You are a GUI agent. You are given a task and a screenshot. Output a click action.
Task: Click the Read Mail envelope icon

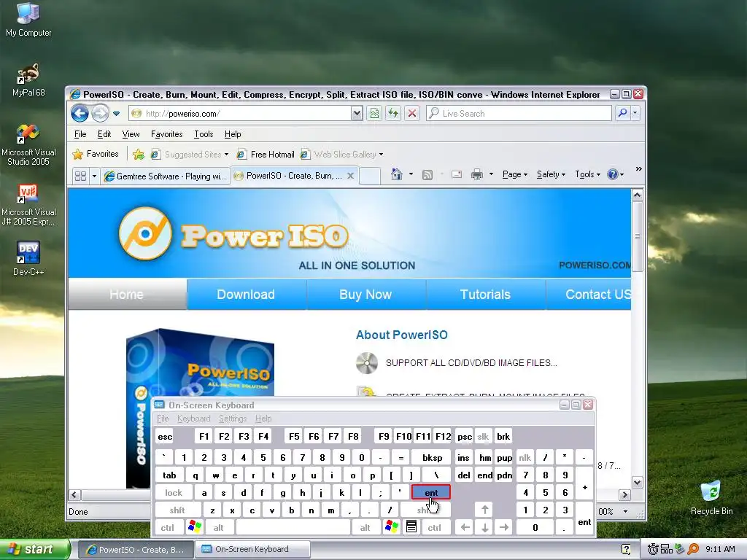pos(457,174)
